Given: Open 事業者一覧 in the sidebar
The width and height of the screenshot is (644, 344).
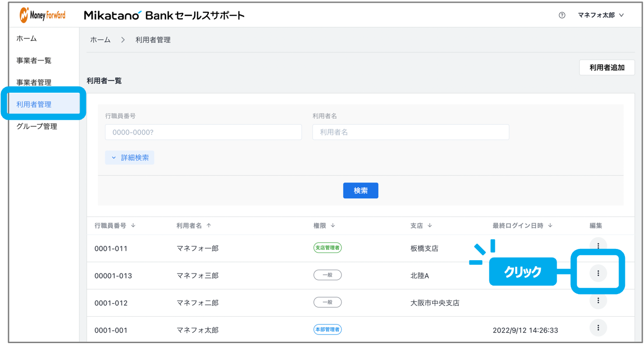Looking at the screenshot, I should point(34,61).
